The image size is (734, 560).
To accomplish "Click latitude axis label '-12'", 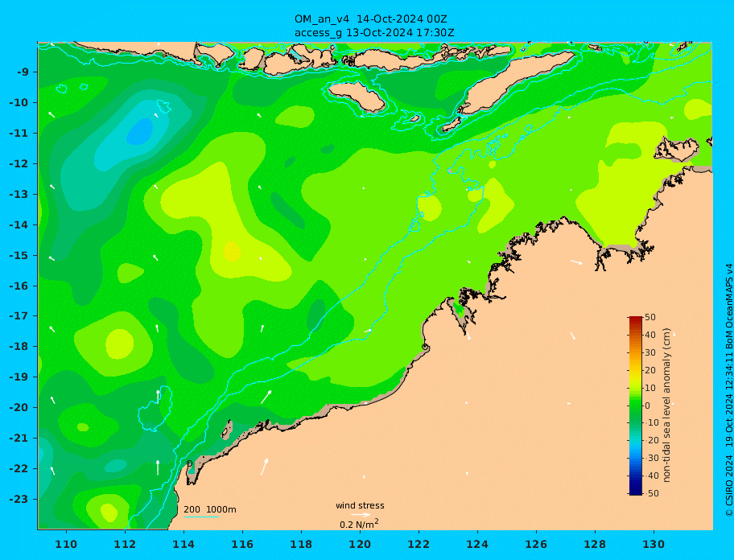I will coord(19,164).
